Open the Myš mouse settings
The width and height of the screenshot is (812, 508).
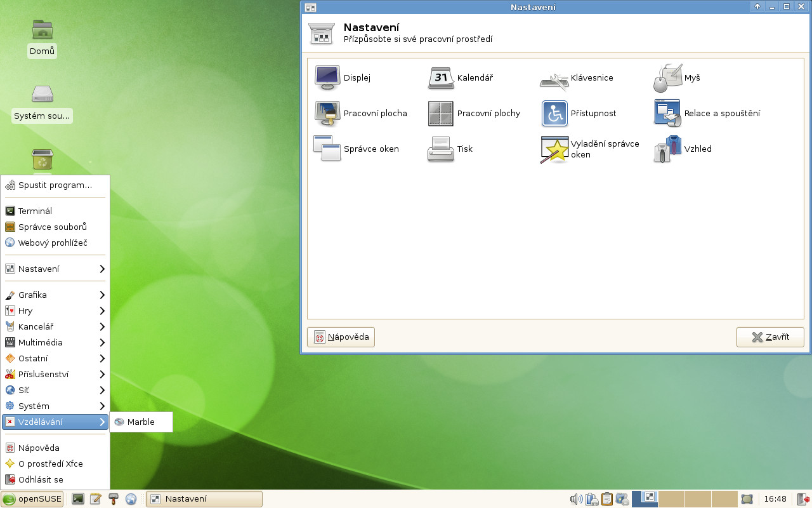click(668, 78)
